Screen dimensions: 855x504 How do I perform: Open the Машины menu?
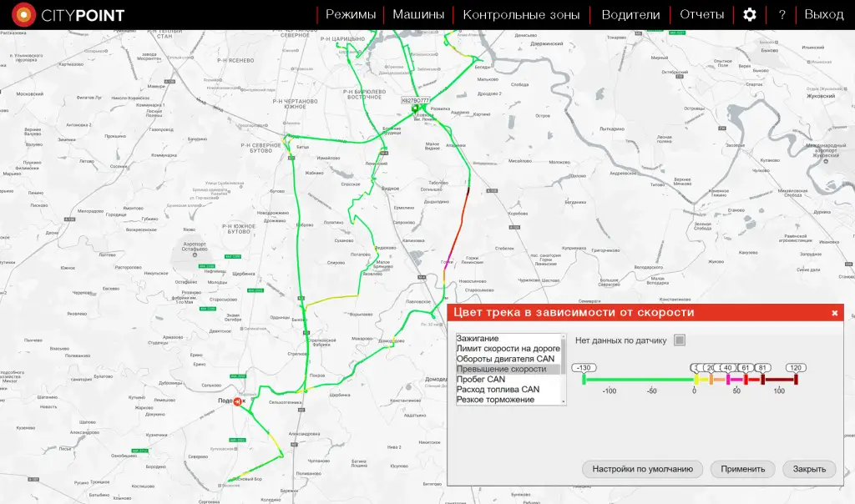pos(418,14)
